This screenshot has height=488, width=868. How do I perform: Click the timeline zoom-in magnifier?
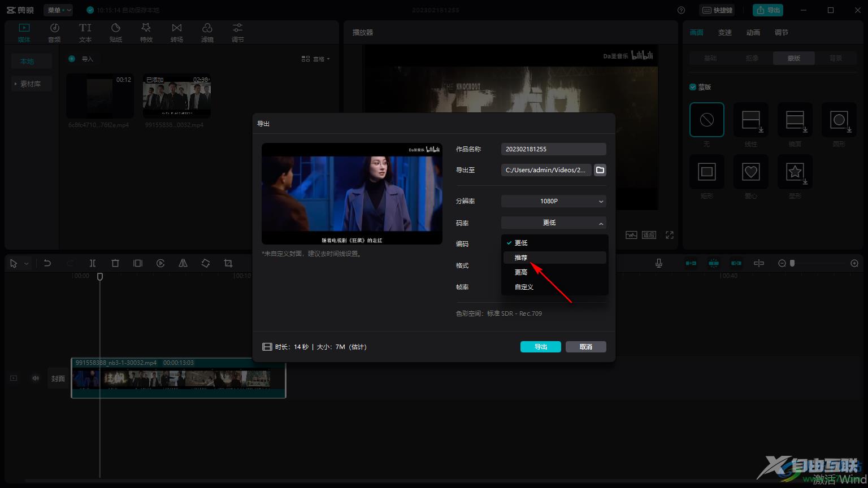point(854,263)
